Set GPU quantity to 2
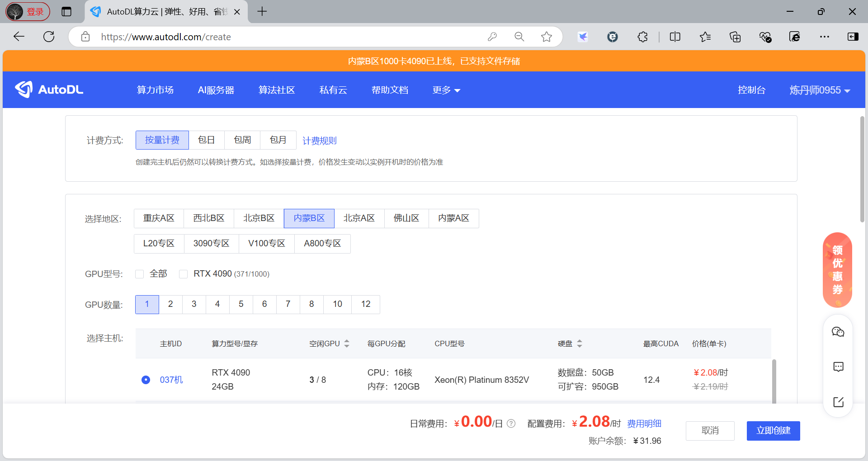This screenshot has width=868, height=461. [x=170, y=304]
